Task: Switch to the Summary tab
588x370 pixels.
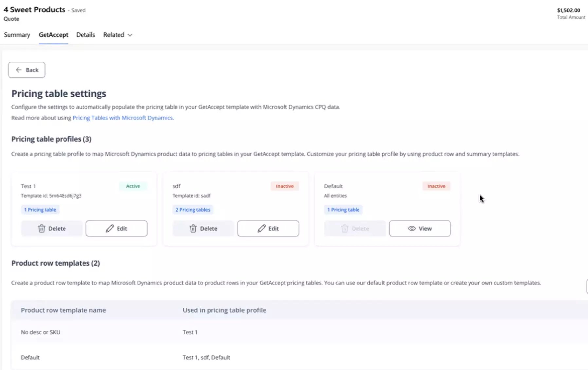Action: coord(17,35)
